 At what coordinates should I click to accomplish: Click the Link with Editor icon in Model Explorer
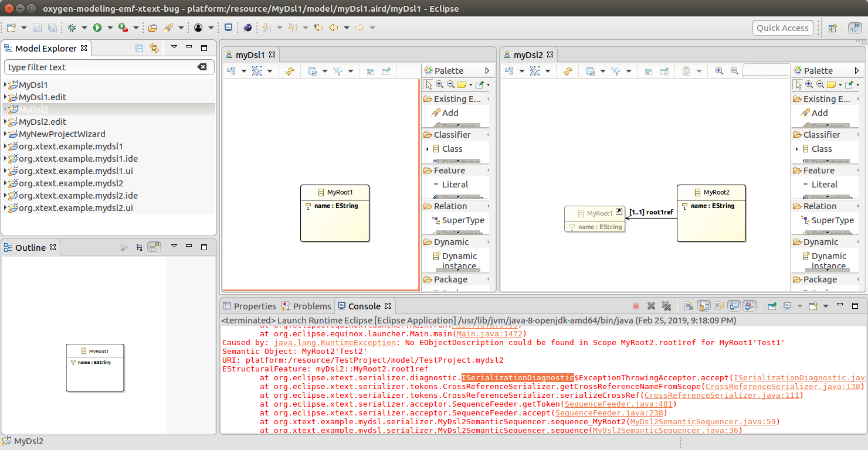click(154, 48)
